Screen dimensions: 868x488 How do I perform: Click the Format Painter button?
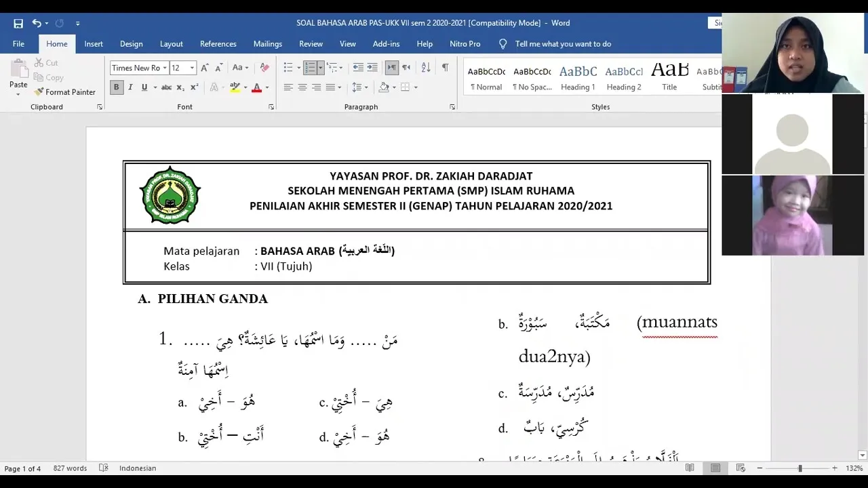(65, 92)
